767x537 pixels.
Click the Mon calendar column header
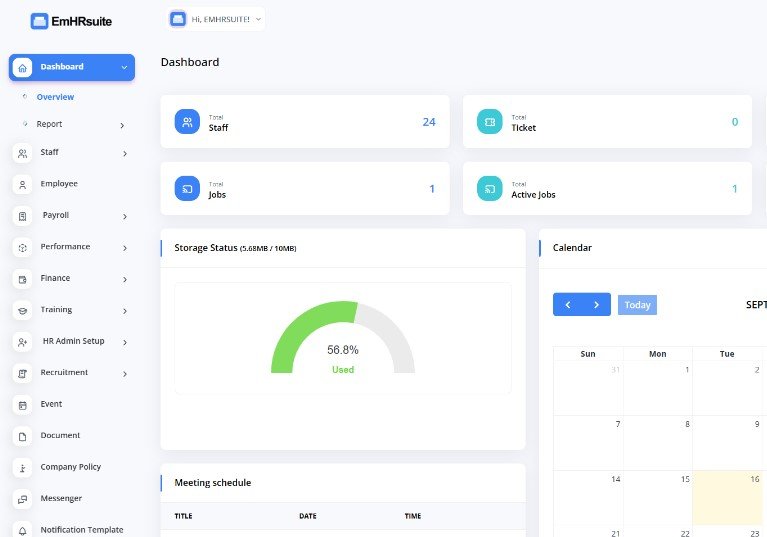coord(657,354)
